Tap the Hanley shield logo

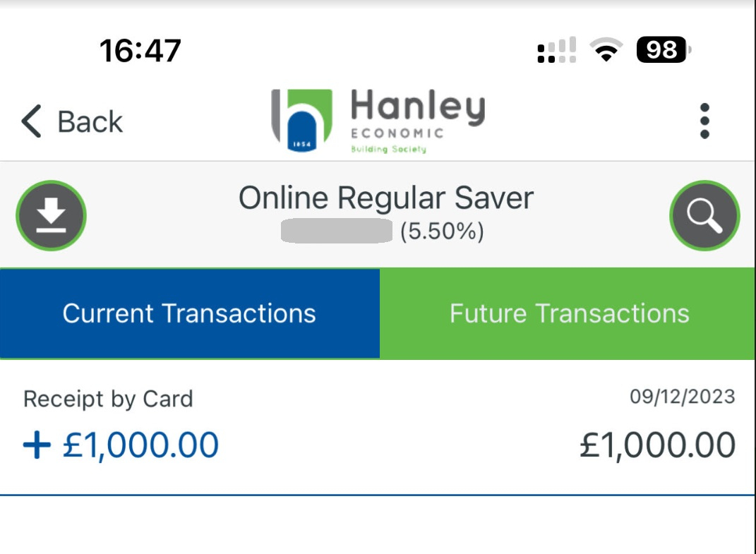(x=302, y=121)
